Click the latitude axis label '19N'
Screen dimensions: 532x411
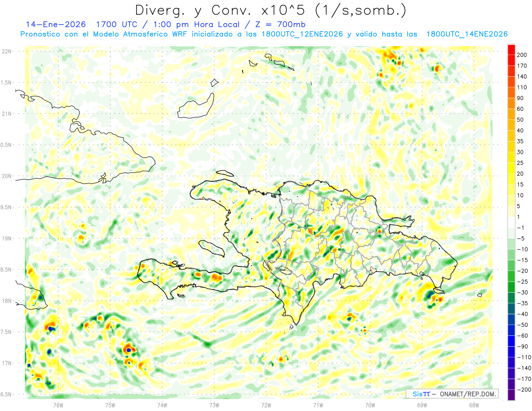(6, 239)
